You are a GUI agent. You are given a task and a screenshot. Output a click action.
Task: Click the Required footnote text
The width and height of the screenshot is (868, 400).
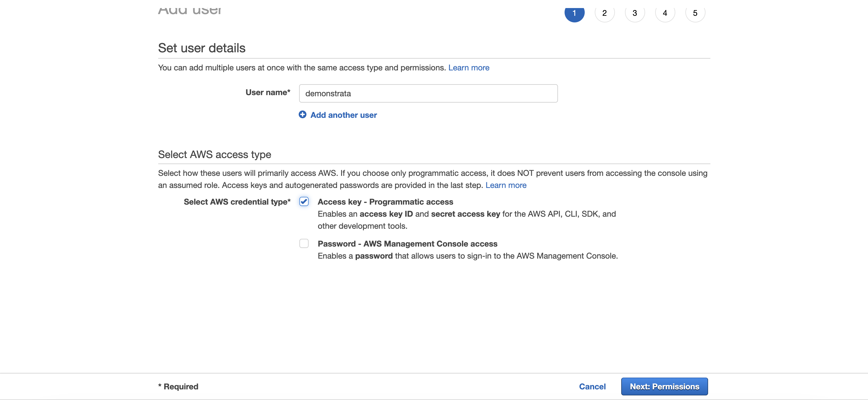coord(178,386)
